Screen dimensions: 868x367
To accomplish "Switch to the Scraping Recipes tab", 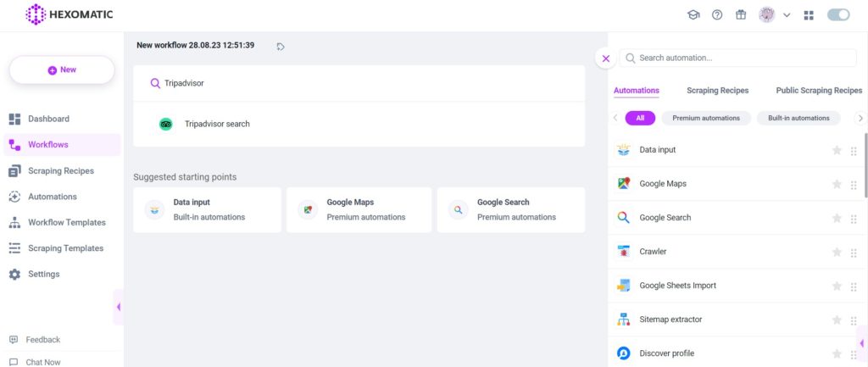I will [717, 90].
